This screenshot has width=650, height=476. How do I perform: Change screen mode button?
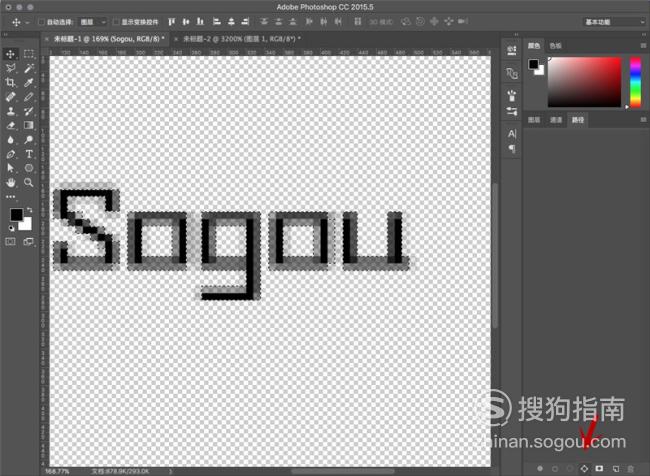click(29, 242)
